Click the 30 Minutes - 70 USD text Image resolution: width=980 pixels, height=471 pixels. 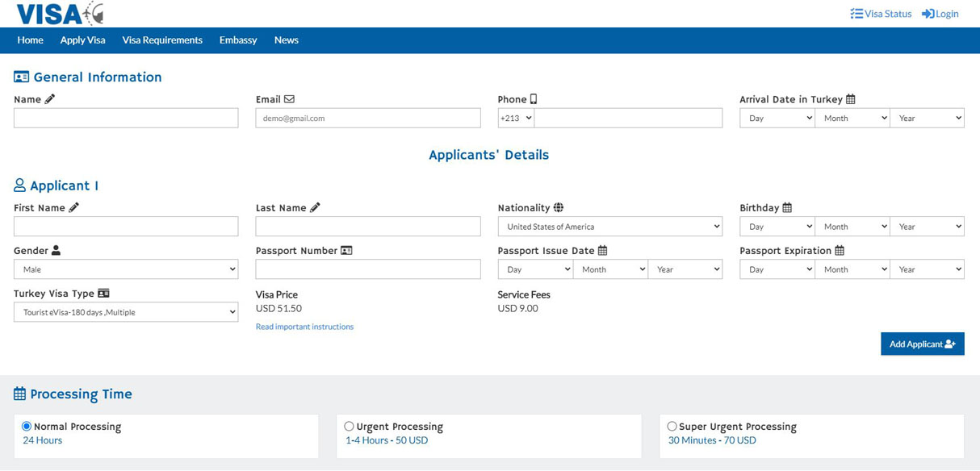[712, 440]
